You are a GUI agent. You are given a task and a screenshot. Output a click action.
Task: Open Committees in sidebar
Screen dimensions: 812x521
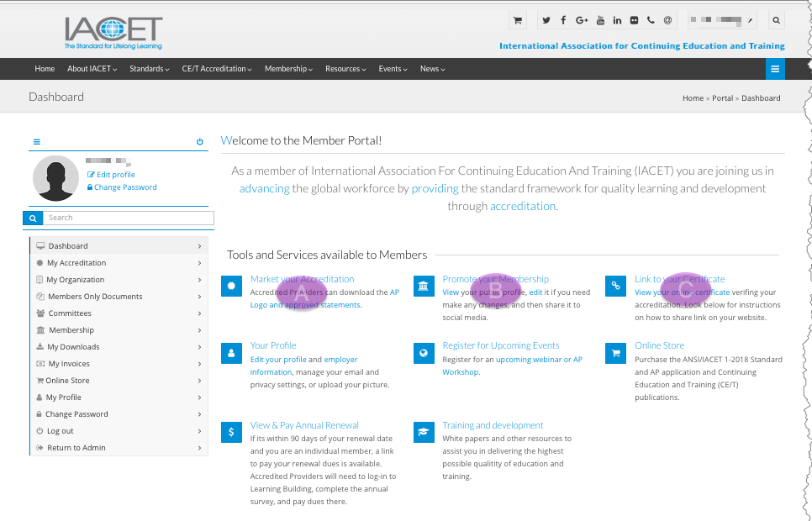tap(119, 313)
